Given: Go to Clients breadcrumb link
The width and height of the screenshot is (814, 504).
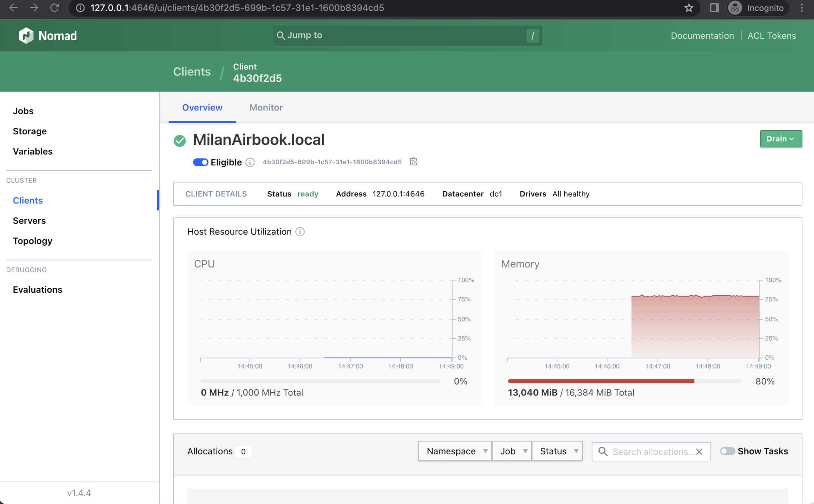Looking at the screenshot, I should 192,72.
